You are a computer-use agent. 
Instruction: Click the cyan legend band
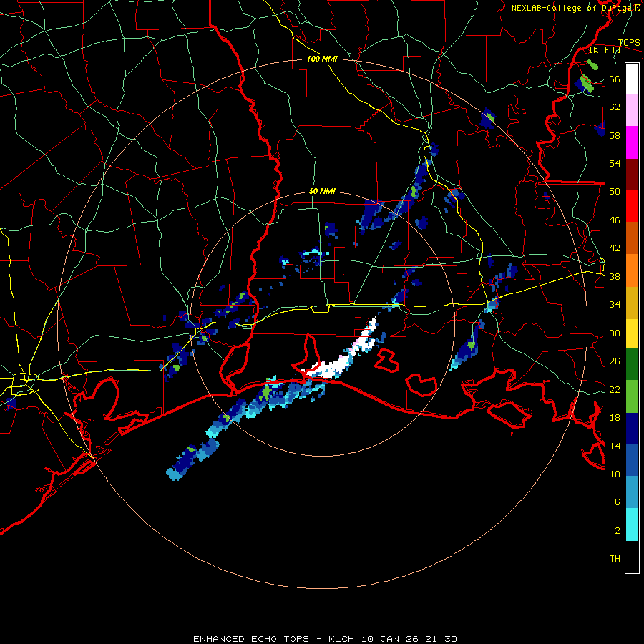pos(632,525)
